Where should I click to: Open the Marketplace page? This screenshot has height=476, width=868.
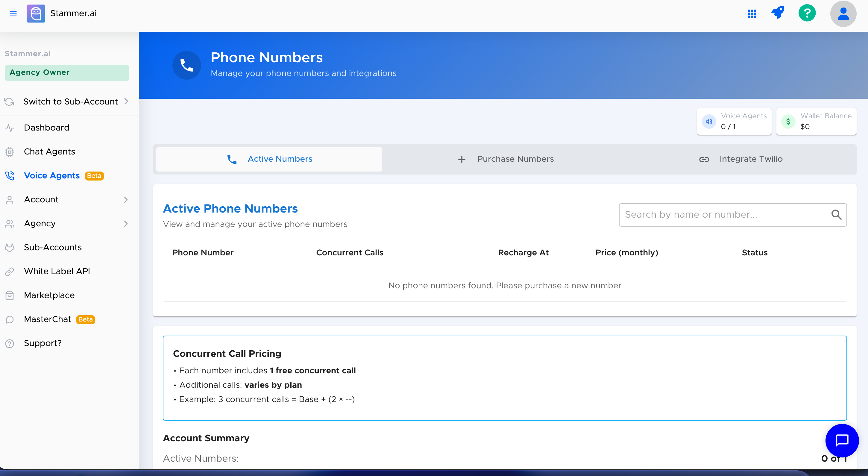tap(49, 295)
